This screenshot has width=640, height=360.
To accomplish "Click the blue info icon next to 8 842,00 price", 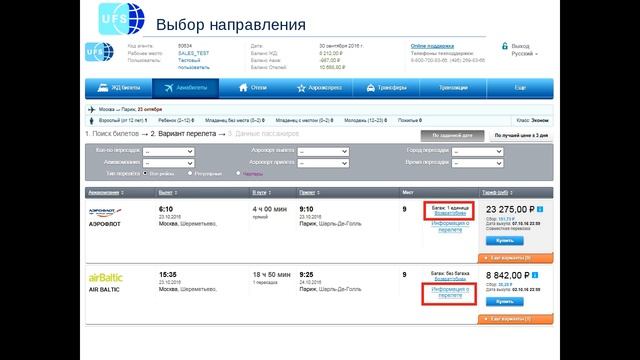I will point(535,275).
